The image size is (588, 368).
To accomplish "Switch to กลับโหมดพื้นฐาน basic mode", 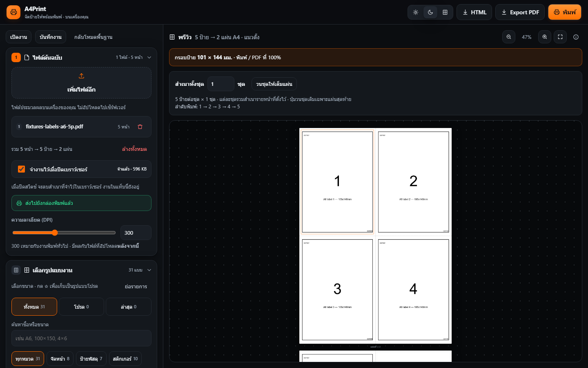I will click(93, 37).
